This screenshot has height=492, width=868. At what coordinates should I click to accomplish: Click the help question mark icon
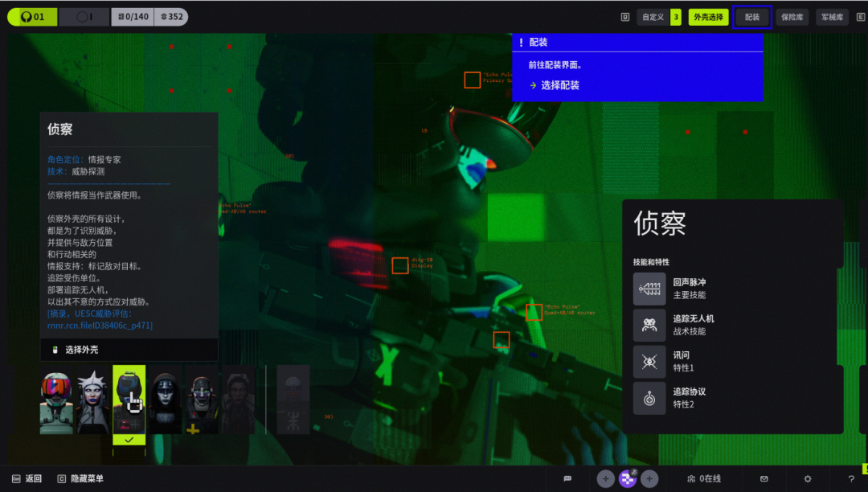pos(851,479)
